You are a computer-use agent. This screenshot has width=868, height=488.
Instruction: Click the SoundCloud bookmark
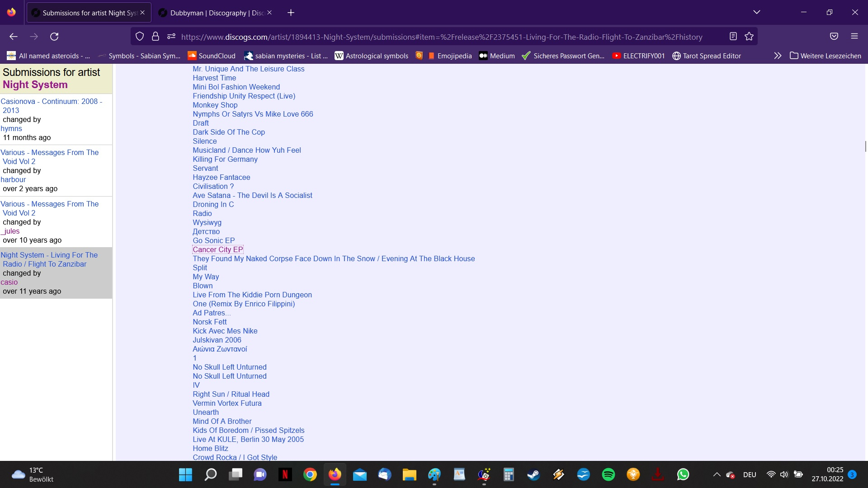point(212,56)
